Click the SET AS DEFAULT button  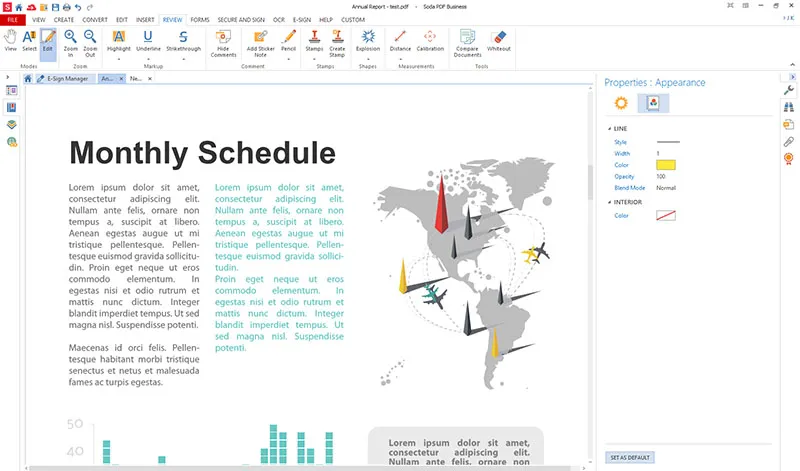(631, 457)
